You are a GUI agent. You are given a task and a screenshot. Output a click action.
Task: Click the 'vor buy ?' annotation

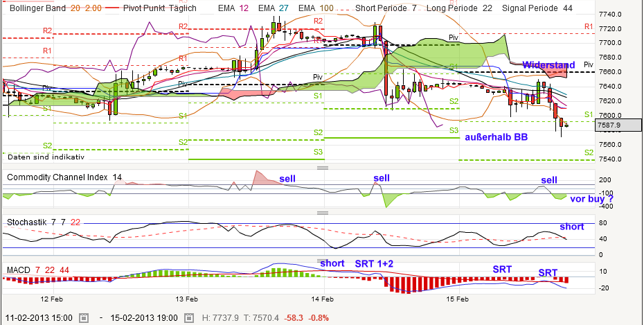click(x=592, y=199)
